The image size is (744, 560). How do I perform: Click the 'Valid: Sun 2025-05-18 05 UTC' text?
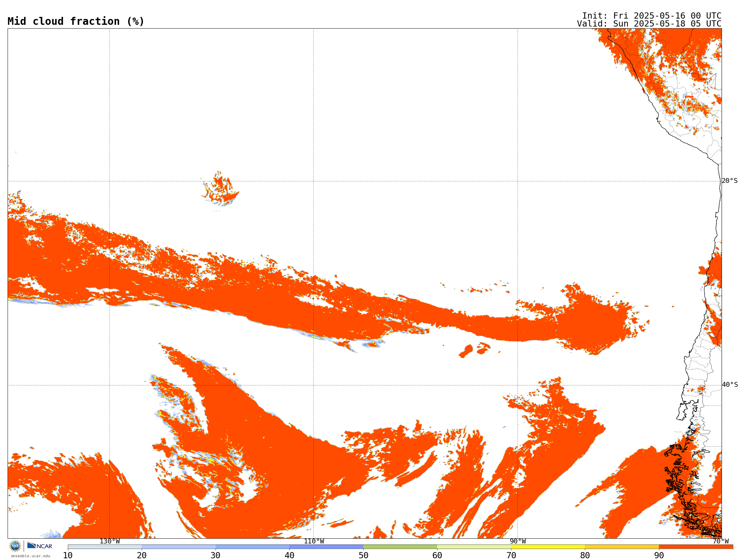[x=649, y=24]
